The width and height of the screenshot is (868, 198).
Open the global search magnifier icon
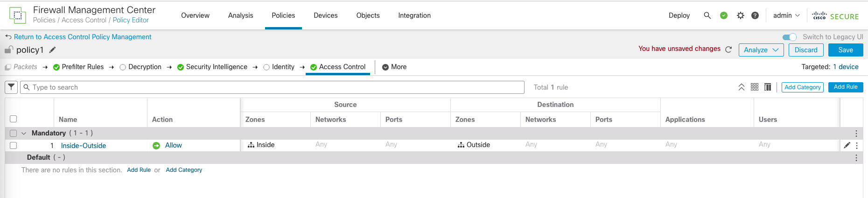tap(707, 15)
